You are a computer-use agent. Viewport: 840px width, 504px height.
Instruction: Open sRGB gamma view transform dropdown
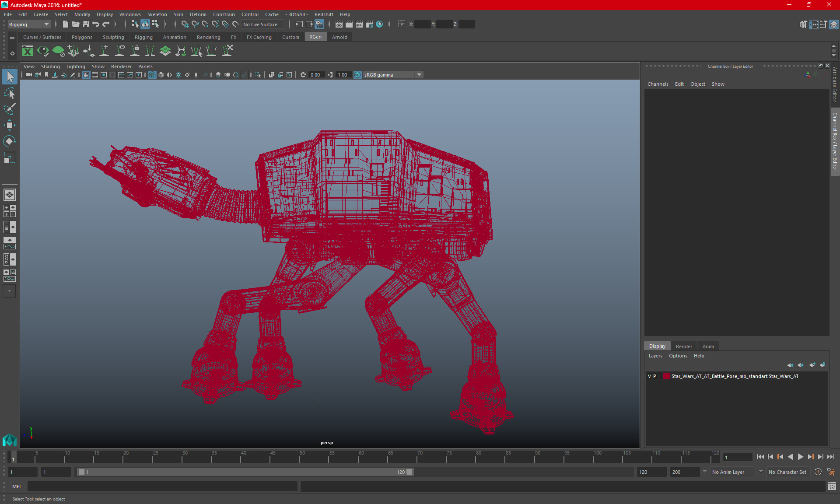419,75
